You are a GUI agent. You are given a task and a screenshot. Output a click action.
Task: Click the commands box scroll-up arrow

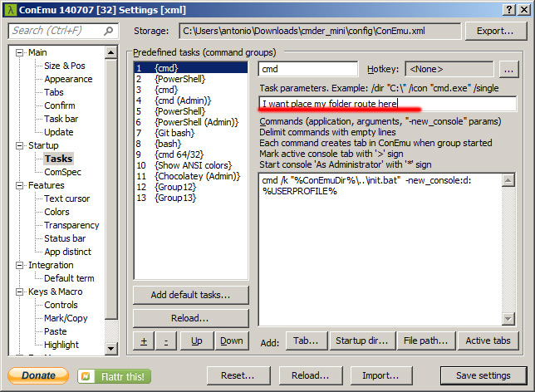point(508,180)
